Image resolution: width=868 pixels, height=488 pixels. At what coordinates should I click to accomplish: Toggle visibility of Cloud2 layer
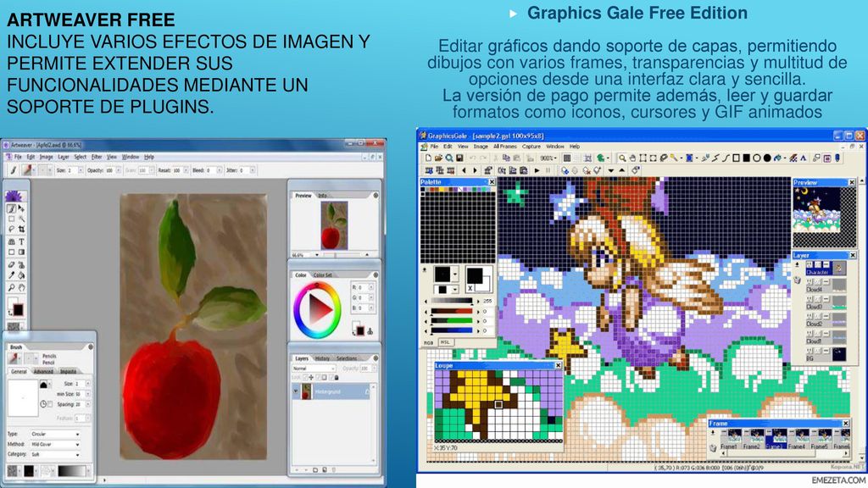tap(810, 317)
